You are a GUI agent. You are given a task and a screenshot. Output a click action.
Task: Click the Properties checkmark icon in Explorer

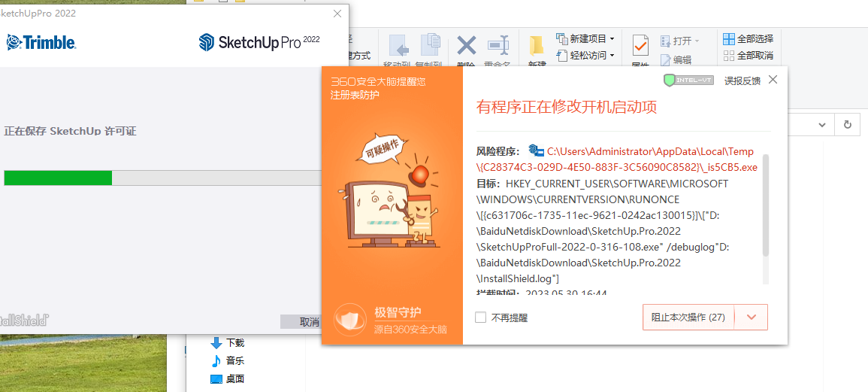pyautogui.click(x=640, y=45)
